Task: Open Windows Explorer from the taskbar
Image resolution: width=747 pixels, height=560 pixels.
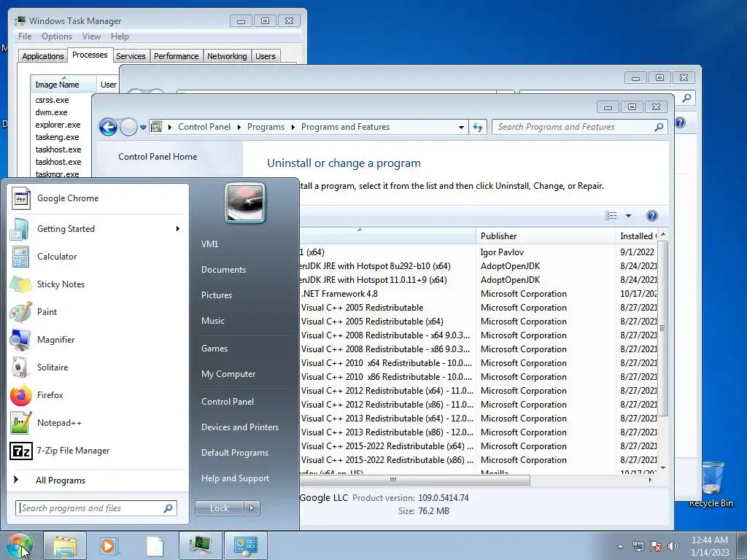Action: 65,545
